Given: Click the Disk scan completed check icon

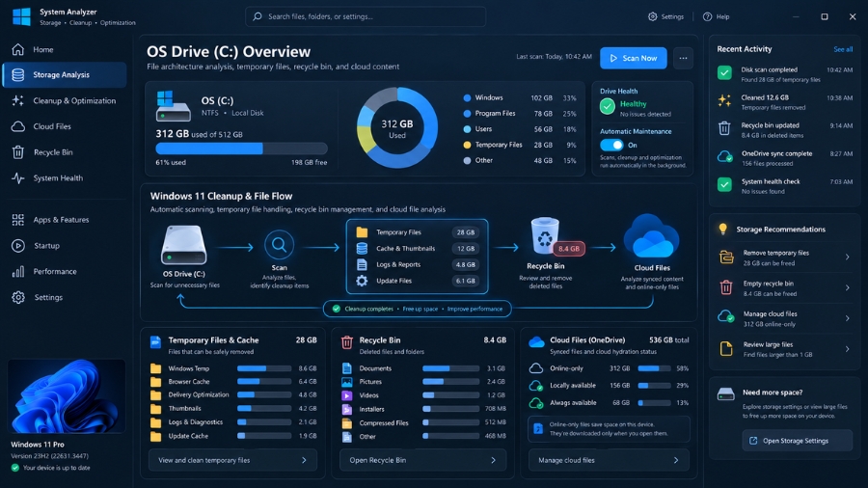Looking at the screenshot, I should (724, 73).
